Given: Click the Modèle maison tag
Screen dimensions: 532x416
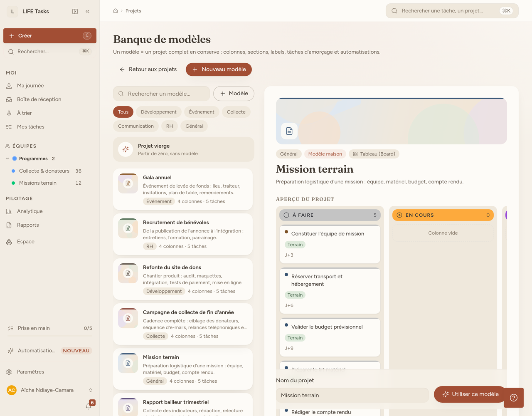Looking at the screenshot, I should tap(325, 154).
